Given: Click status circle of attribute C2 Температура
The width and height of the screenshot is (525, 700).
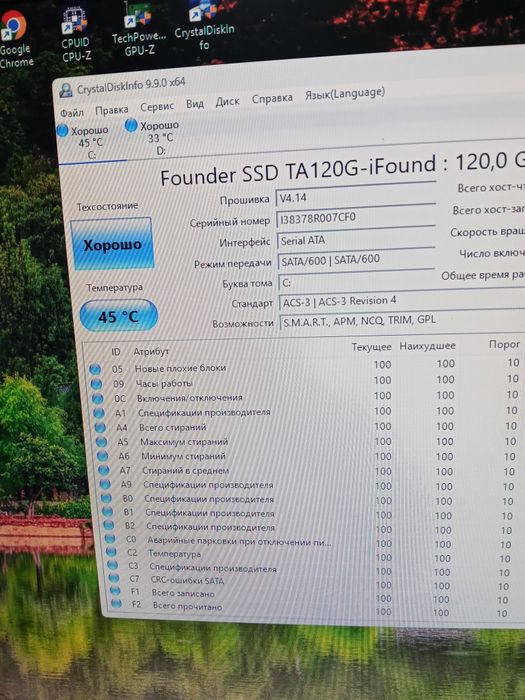Looking at the screenshot, I should [112, 553].
